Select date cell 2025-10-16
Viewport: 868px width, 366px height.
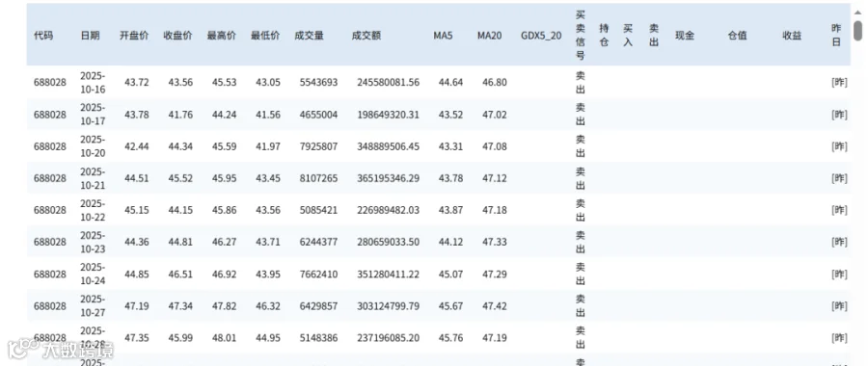[93, 82]
